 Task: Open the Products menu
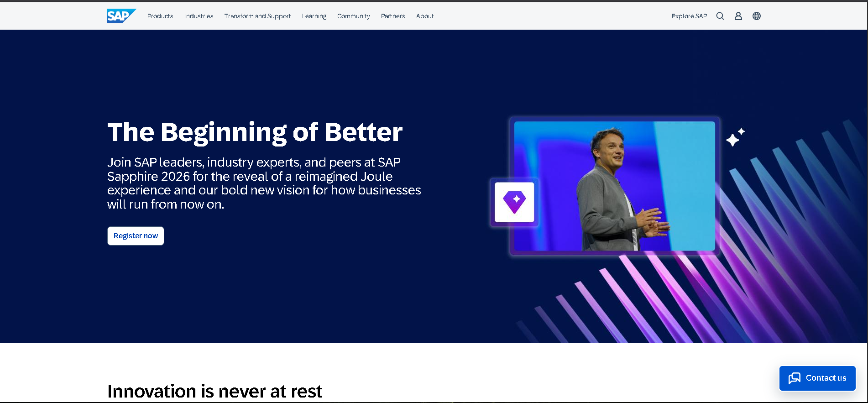click(x=160, y=16)
